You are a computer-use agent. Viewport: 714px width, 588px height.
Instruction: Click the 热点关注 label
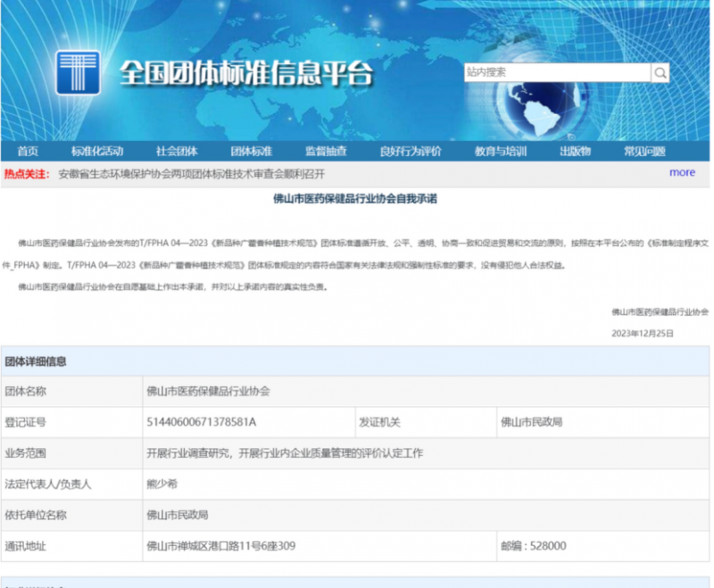click(27, 174)
